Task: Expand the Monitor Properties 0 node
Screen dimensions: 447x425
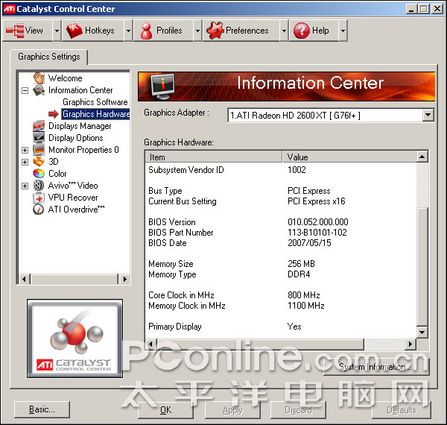Action: [25, 150]
